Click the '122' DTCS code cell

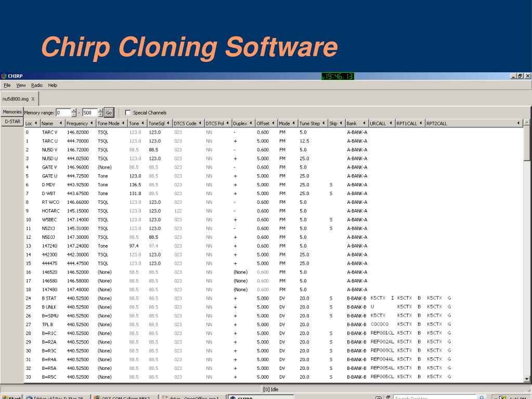(178, 211)
